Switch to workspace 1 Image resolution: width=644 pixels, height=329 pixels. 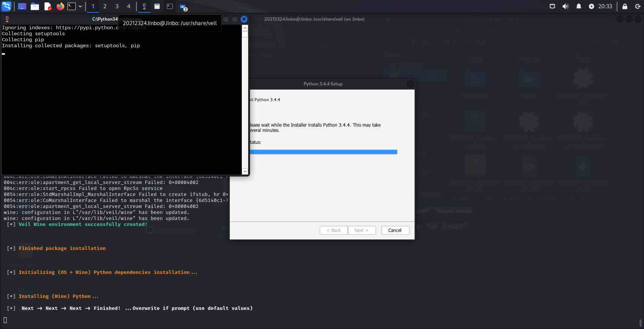pos(93,6)
